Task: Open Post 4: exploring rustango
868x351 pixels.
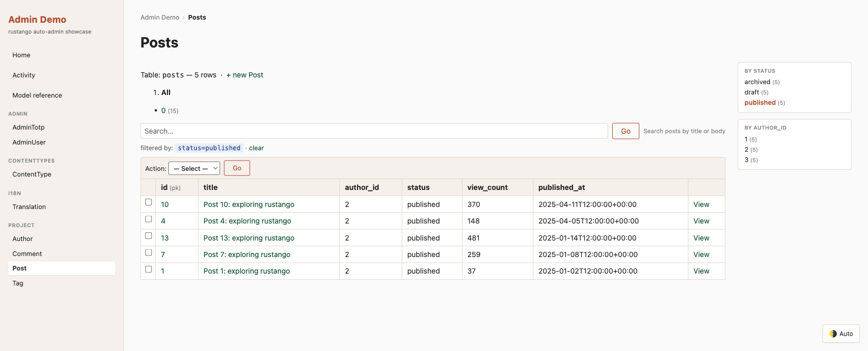Action: [x=247, y=221]
